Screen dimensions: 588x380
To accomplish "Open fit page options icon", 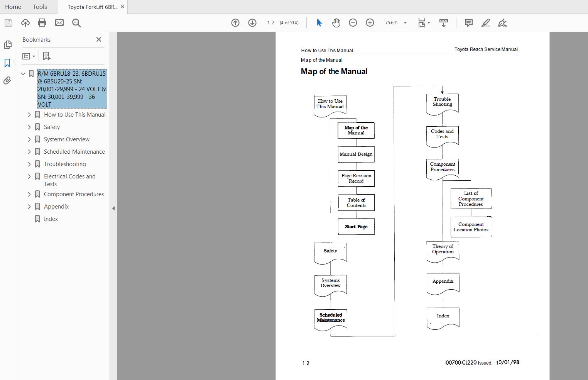I will tap(424, 23).
